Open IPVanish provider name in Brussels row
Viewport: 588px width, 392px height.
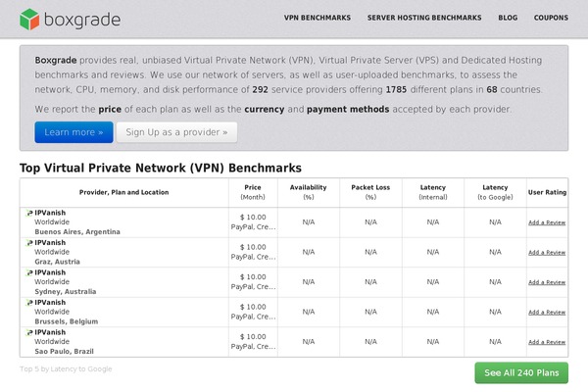coord(50,303)
